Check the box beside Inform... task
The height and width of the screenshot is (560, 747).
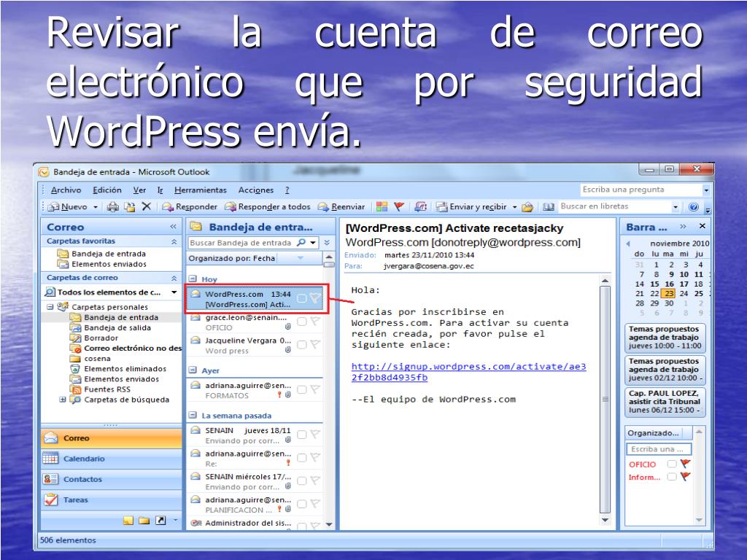tap(672, 476)
